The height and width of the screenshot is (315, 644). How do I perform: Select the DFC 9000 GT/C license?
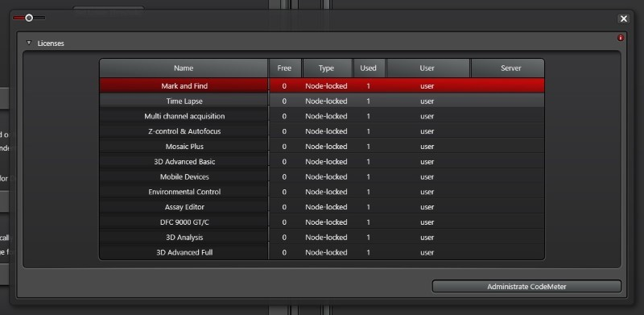coord(322,222)
